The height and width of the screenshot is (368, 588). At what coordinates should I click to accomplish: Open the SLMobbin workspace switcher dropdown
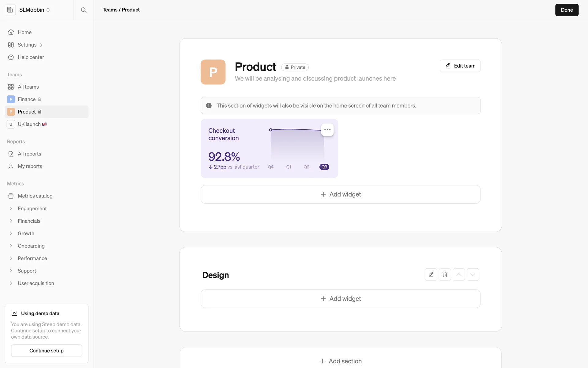(34, 10)
